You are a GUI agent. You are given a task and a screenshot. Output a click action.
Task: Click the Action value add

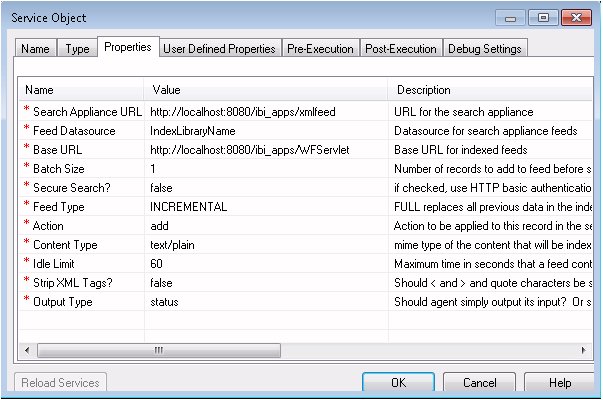266,226
